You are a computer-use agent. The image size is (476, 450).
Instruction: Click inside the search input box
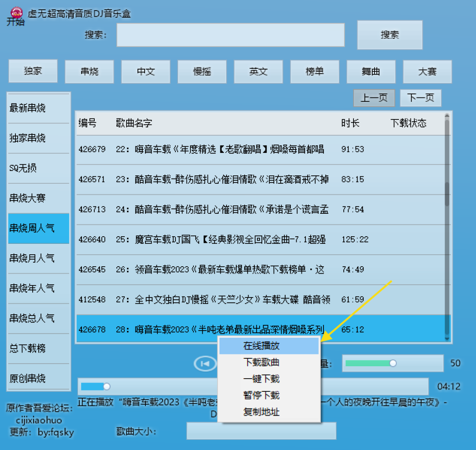pyautogui.click(x=230, y=35)
